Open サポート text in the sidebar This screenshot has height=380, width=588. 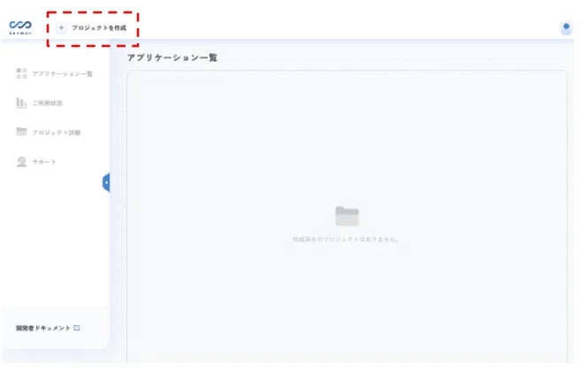pyautogui.click(x=44, y=163)
